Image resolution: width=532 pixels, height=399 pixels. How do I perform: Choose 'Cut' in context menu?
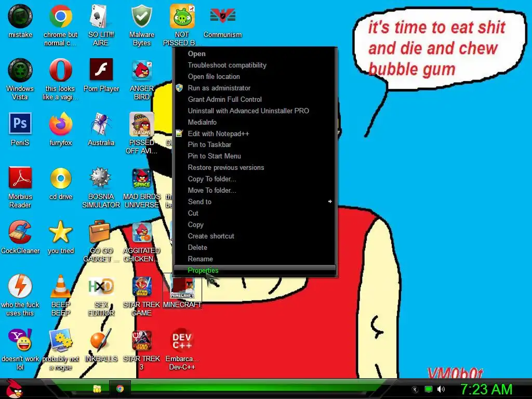point(255,213)
